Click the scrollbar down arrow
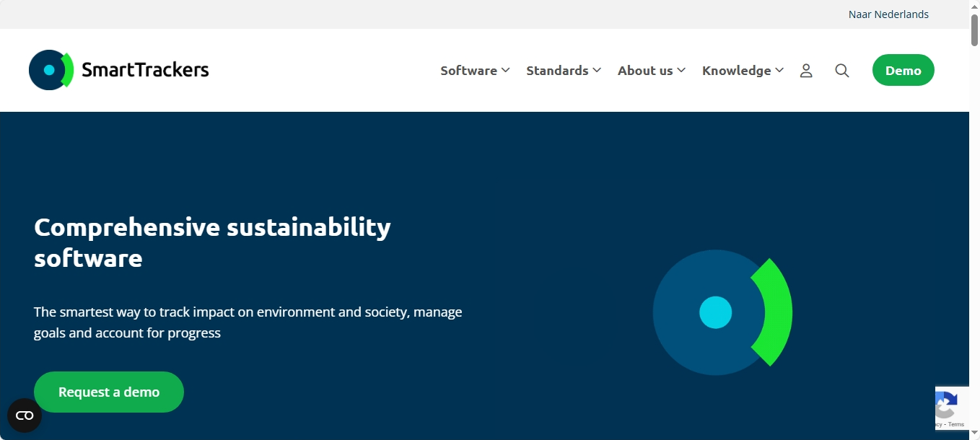The image size is (980, 440). coord(974,434)
